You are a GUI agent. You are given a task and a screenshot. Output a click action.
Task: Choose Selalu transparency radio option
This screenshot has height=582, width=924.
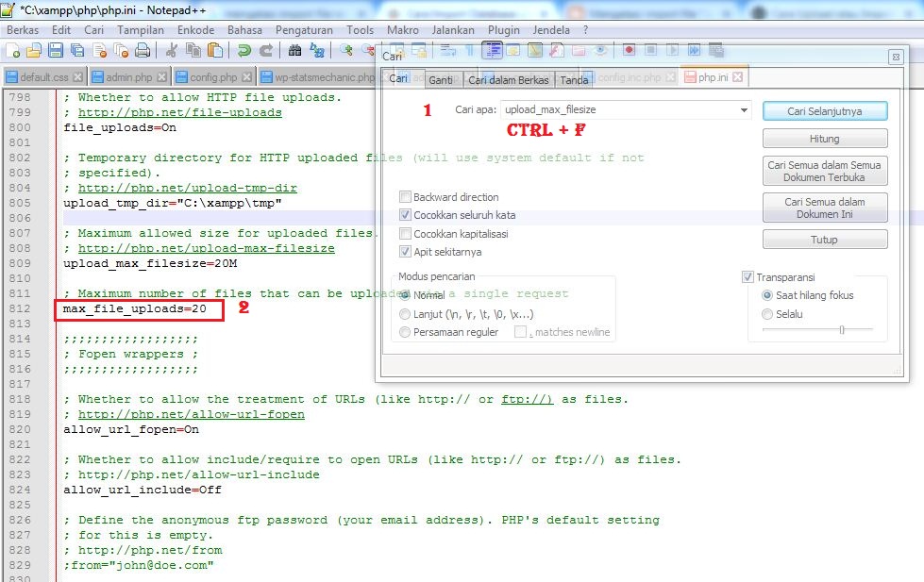coord(767,314)
